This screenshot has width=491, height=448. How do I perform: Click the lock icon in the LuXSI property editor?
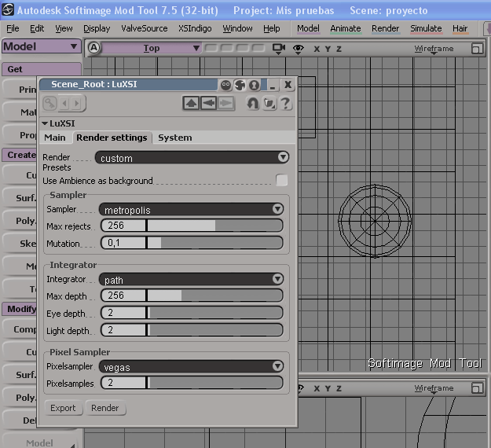(x=49, y=103)
